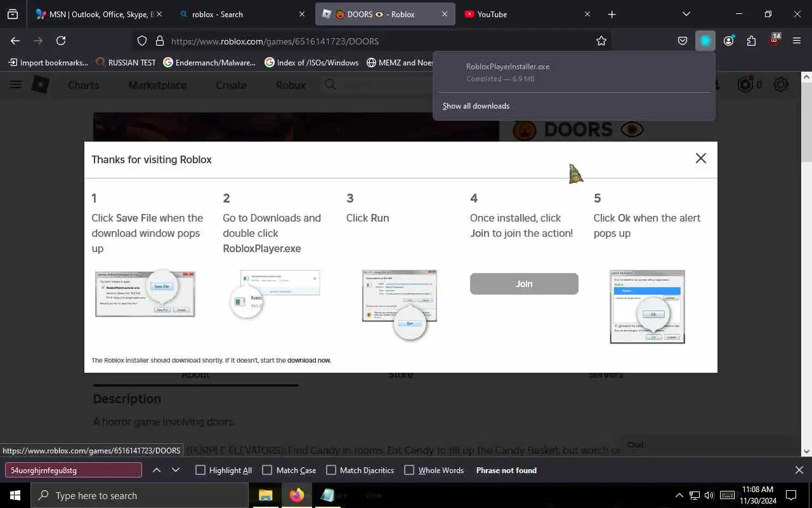This screenshot has width=812, height=508.
Task: Reload the current page
Action: [61, 41]
